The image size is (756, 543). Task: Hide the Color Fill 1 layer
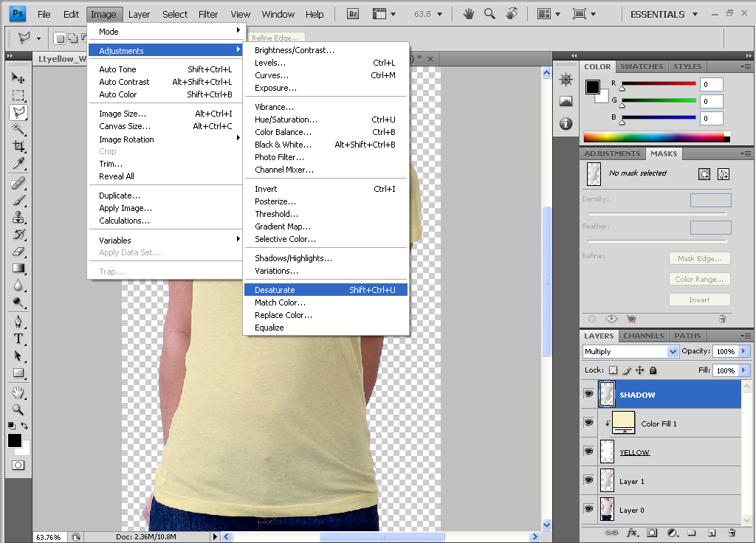(588, 422)
